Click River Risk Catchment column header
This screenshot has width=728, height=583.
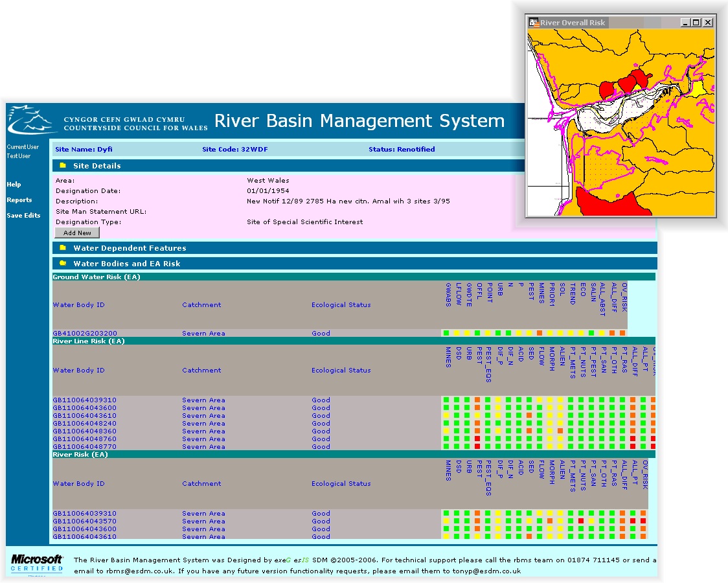tap(201, 483)
